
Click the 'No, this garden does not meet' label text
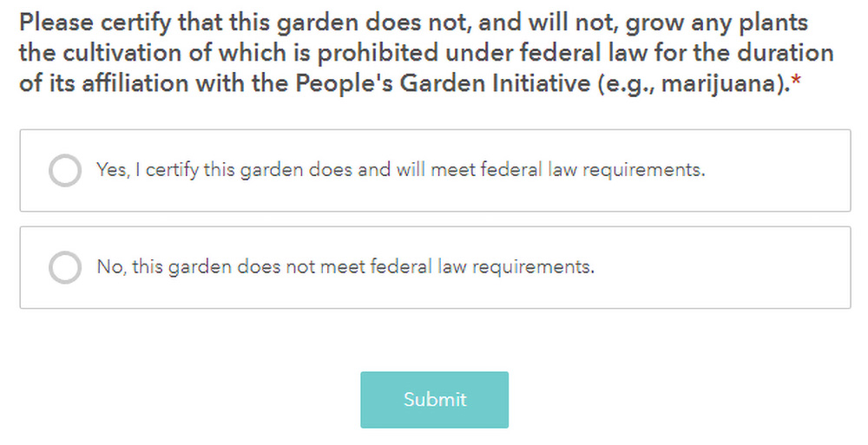tap(345, 267)
